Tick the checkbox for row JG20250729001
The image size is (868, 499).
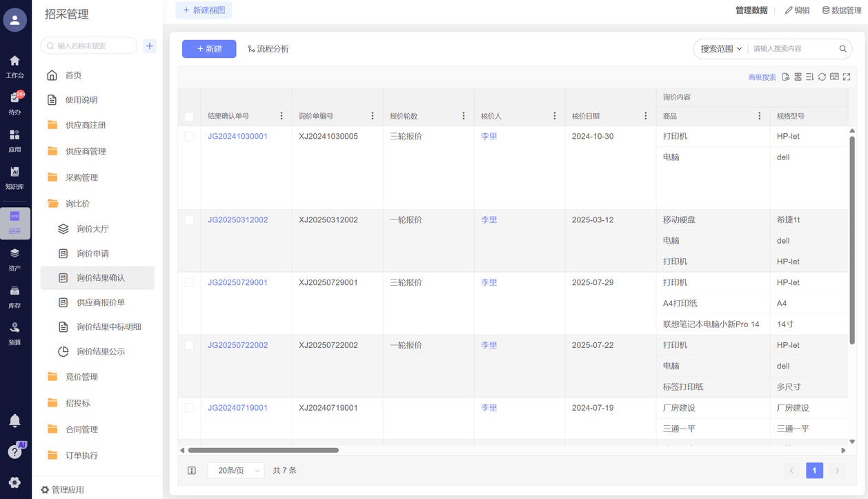click(189, 283)
